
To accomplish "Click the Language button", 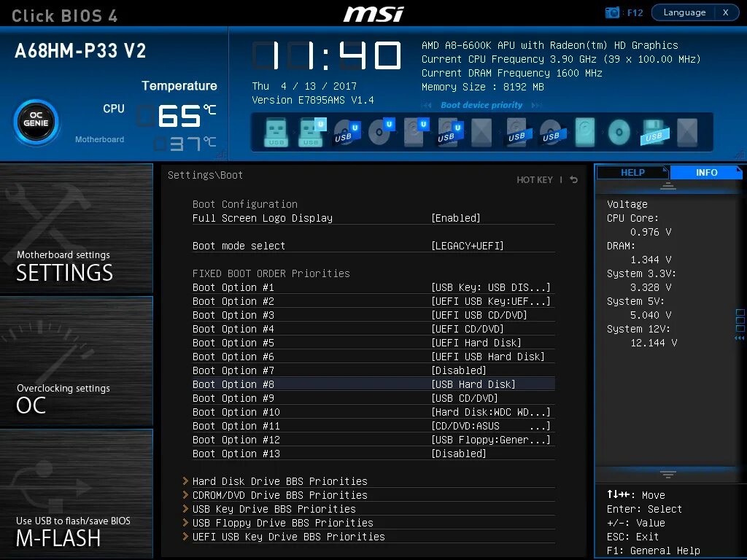I will click(684, 12).
